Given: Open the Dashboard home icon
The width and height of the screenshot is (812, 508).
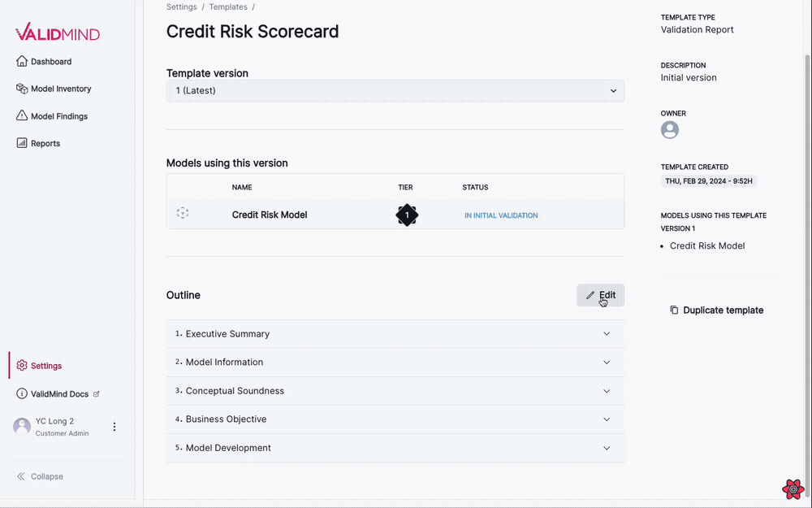Looking at the screenshot, I should pos(22,62).
